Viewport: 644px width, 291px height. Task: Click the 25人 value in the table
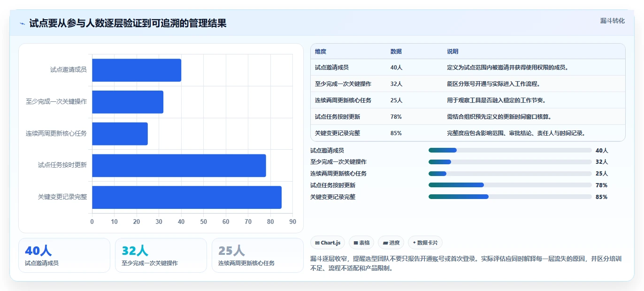coord(397,100)
